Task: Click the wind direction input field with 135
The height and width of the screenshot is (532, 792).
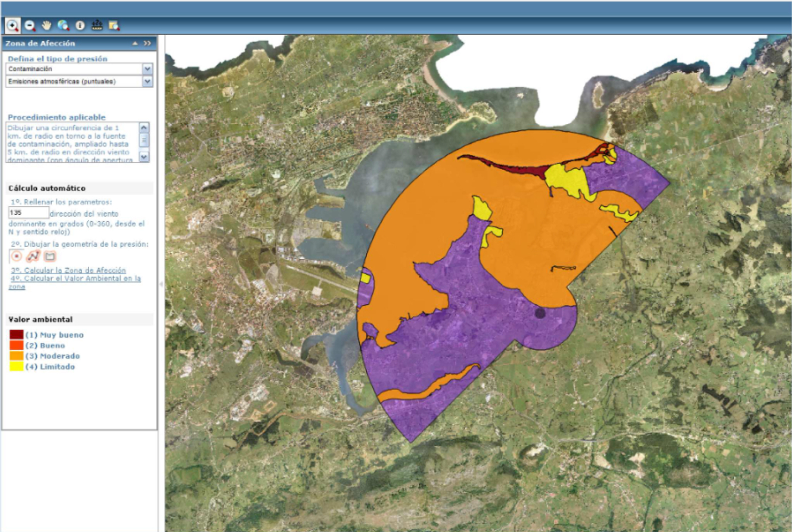Action: [29, 212]
